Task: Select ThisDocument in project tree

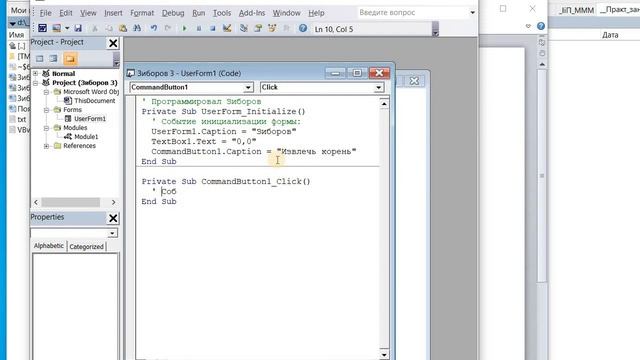Action: [x=94, y=101]
